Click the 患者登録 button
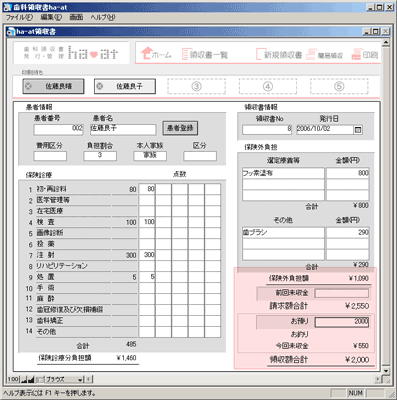This screenshot has height=400, width=397. point(180,128)
